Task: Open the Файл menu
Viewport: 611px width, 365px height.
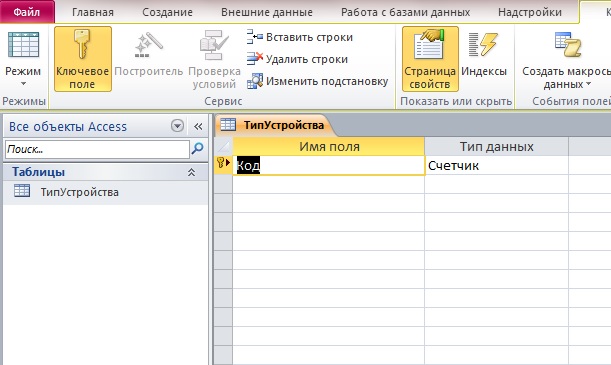Action: (27, 12)
